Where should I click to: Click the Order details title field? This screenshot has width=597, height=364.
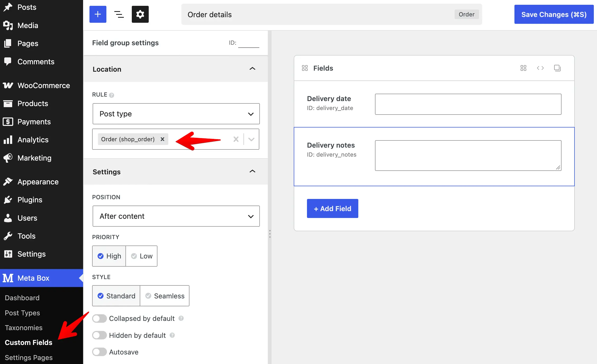tap(332, 14)
